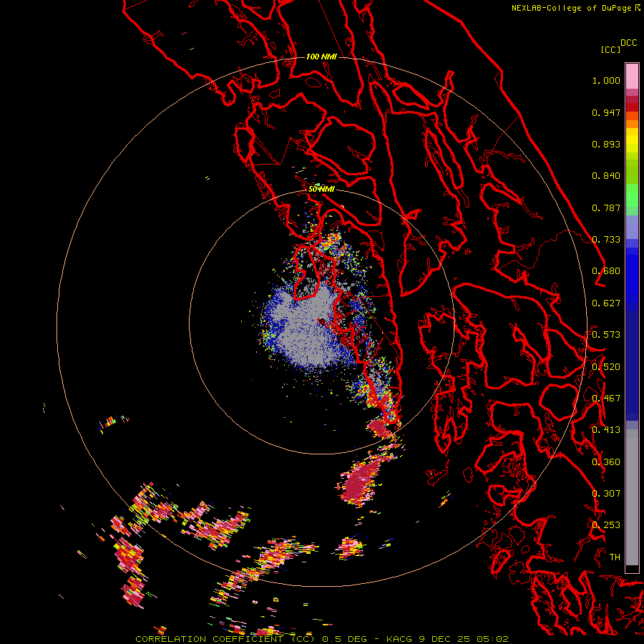Click the radar site marker at center

click(x=321, y=321)
